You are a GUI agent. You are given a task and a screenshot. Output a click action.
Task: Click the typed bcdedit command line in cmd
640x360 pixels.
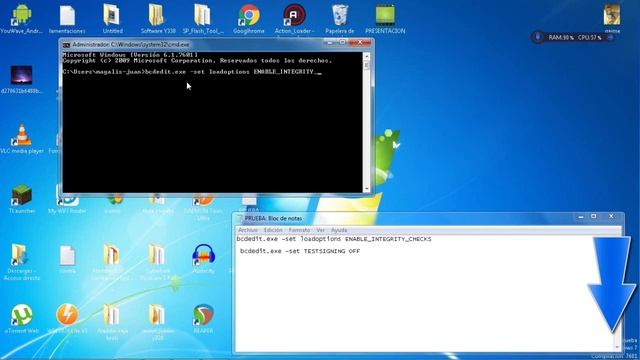click(192, 72)
